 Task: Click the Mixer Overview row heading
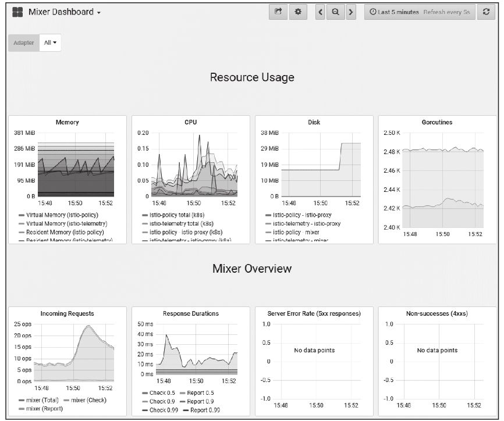point(252,269)
